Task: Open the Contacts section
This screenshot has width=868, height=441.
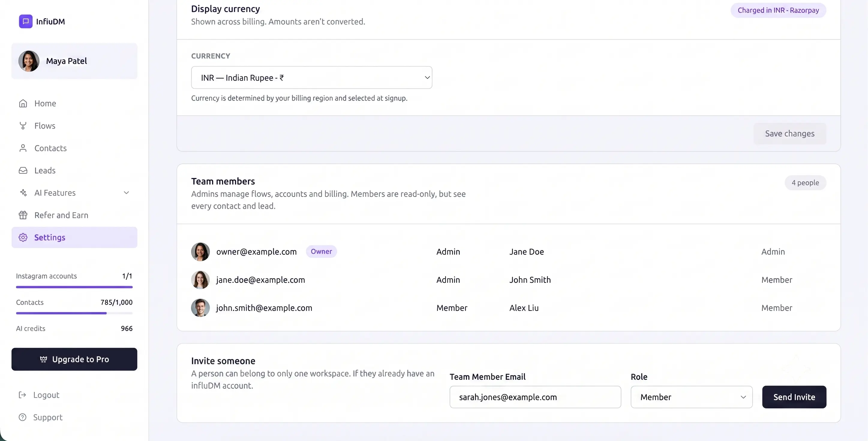Action: tap(74, 148)
